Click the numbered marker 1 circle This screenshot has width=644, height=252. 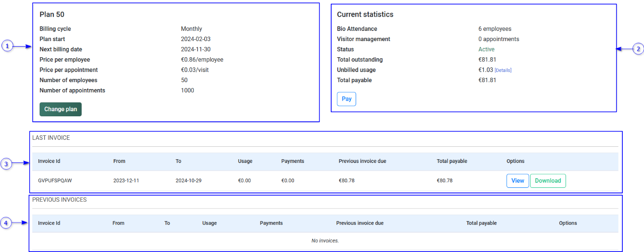tap(7, 46)
